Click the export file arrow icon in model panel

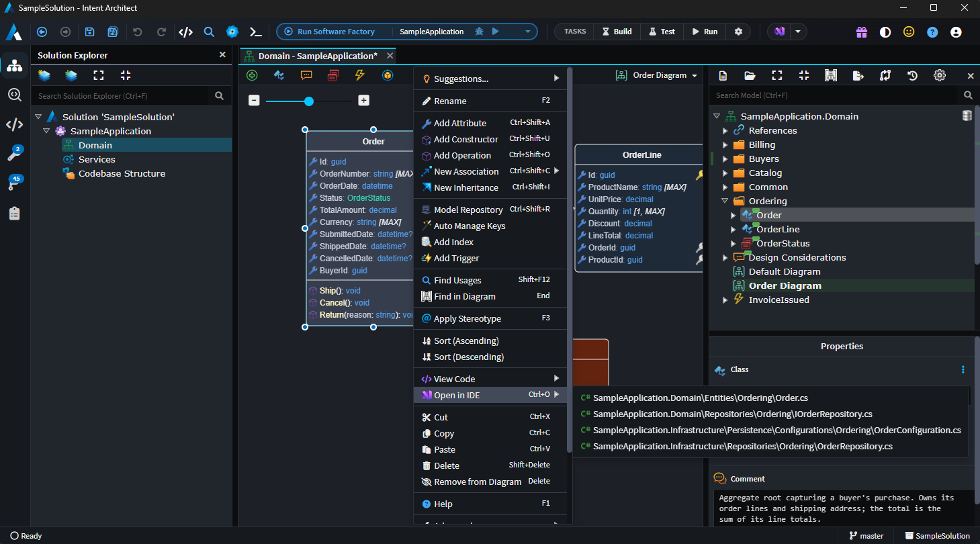(858, 76)
